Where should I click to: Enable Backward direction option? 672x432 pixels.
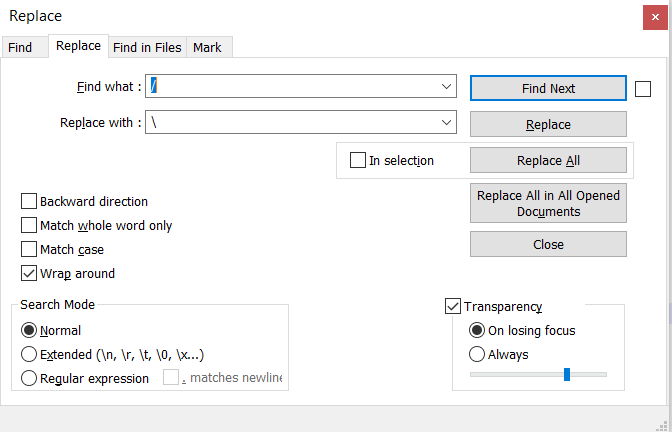[x=29, y=202]
